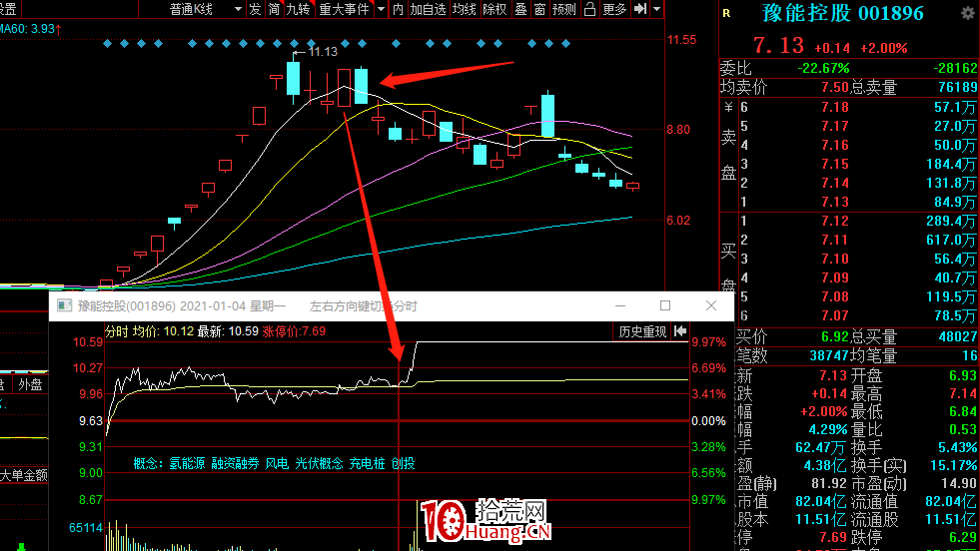
Task: Toggle 除权 ex-rights adjustment
Action: pos(494,9)
